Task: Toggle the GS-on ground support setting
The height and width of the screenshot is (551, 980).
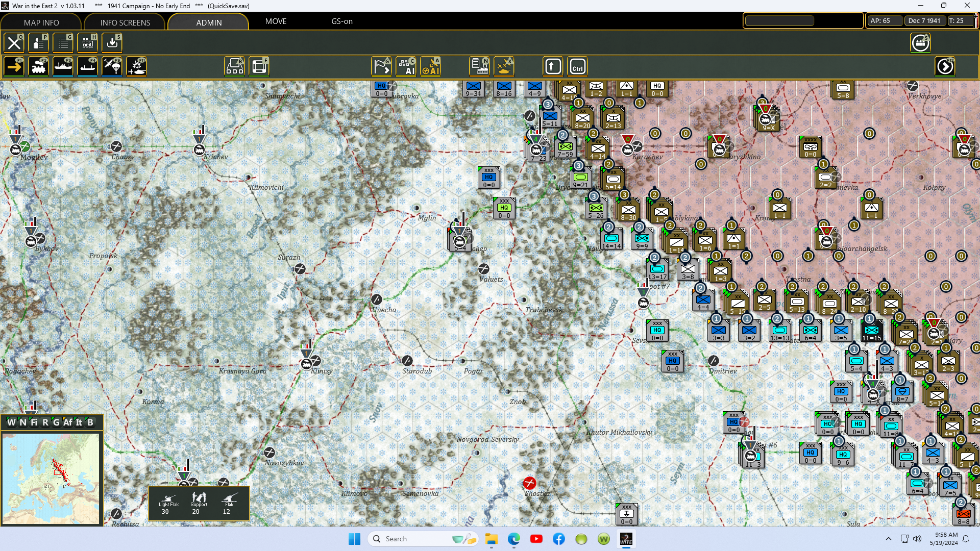Action: pos(342,21)
